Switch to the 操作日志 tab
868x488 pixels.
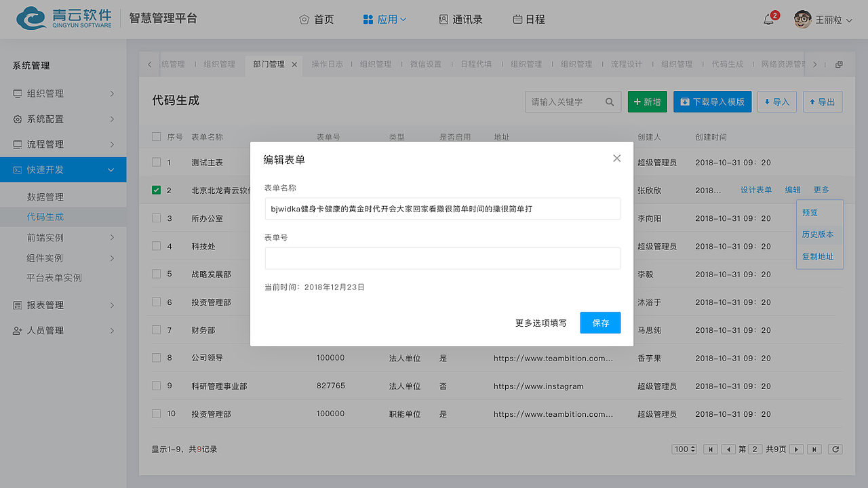coord(327,64)
